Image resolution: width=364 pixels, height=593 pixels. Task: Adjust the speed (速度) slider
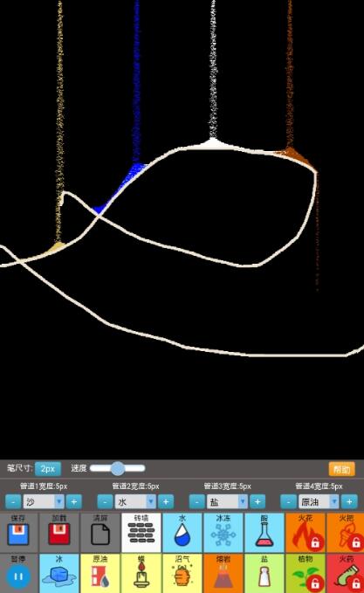118,468
